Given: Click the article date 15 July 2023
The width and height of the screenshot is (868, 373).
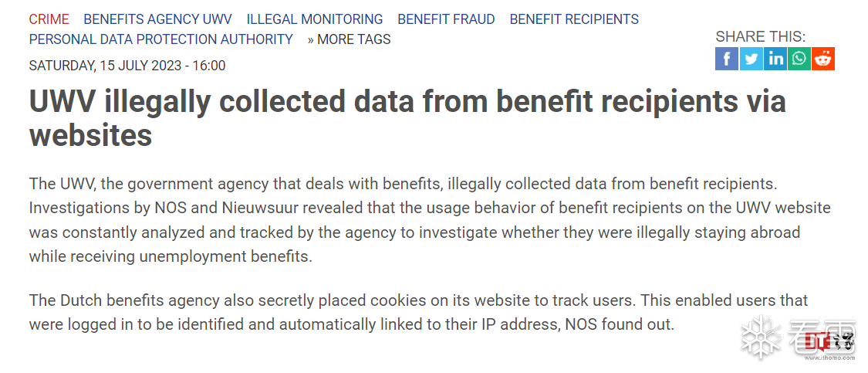Looking at the screenshot, I should pos(127,66).
